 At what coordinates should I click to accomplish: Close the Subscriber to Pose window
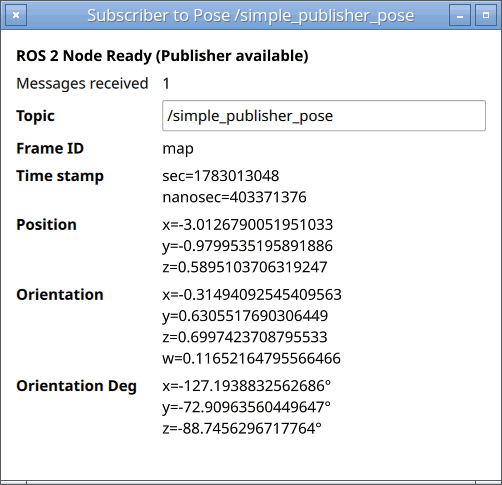[16, 15]
